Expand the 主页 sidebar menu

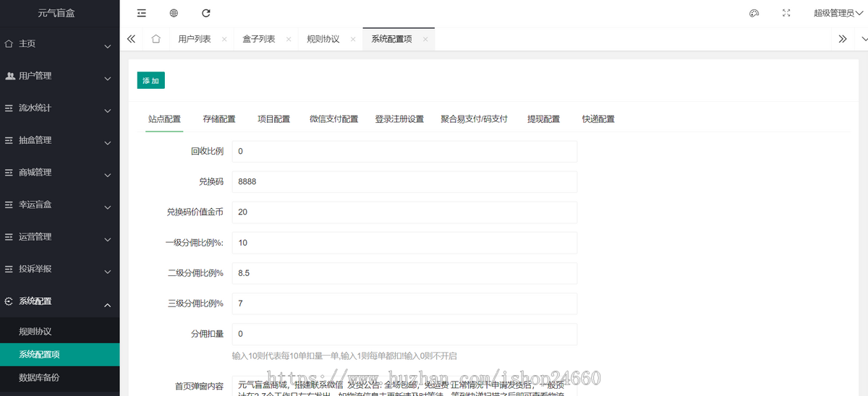coord(59,44)
